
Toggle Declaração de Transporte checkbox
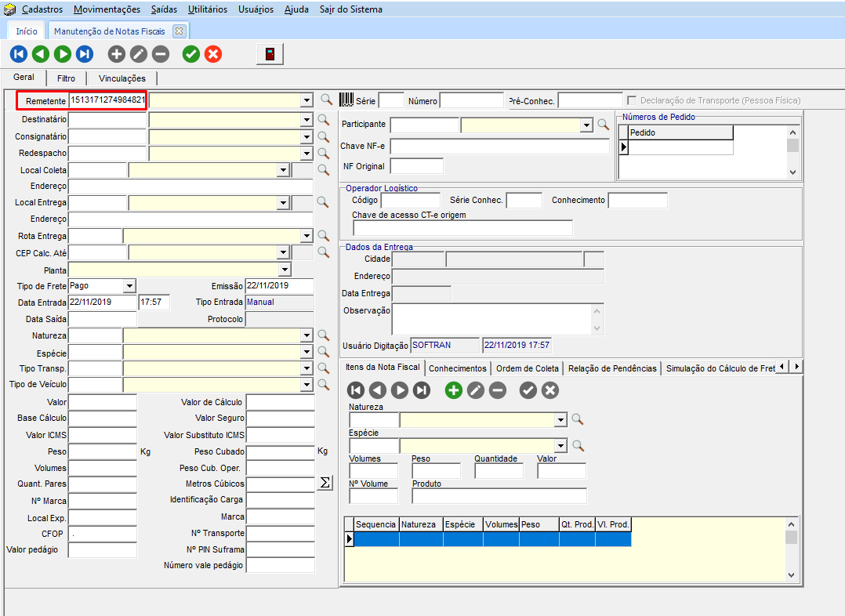coord(632,100)
